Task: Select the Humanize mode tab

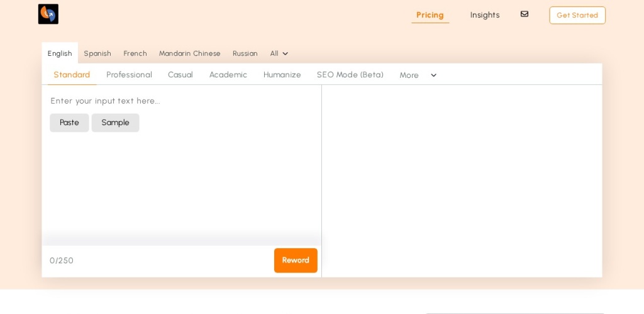Action: (x=282, y=75)
